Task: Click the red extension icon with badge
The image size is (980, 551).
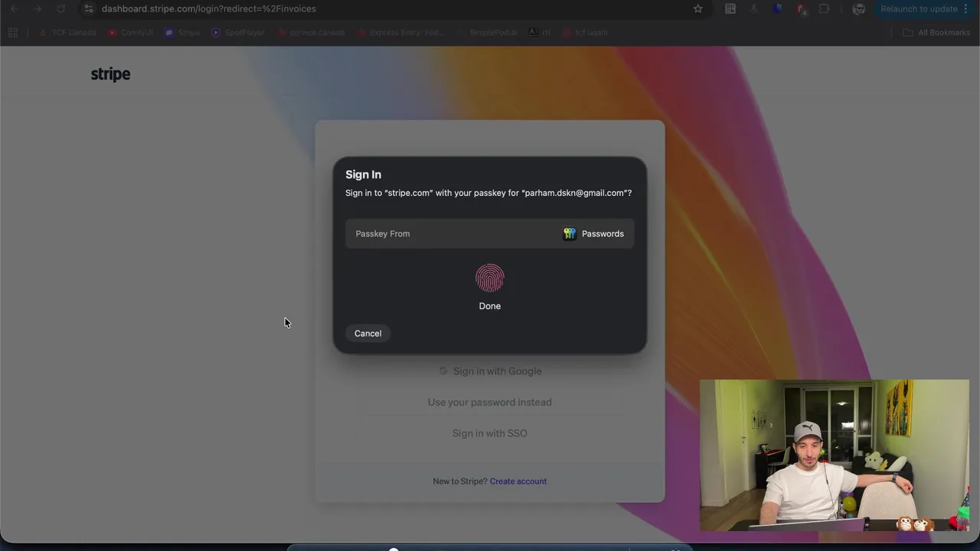Action: [802, 9]
